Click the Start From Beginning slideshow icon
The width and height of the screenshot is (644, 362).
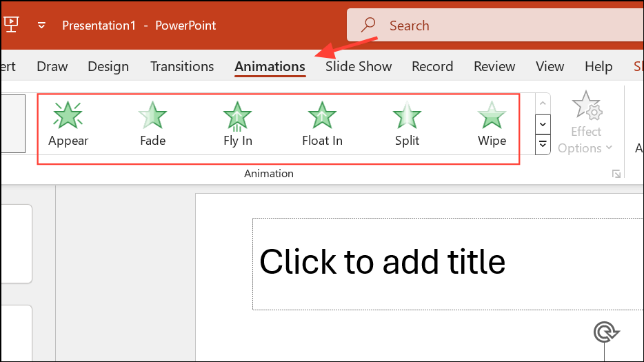click(x=10, y=24)
